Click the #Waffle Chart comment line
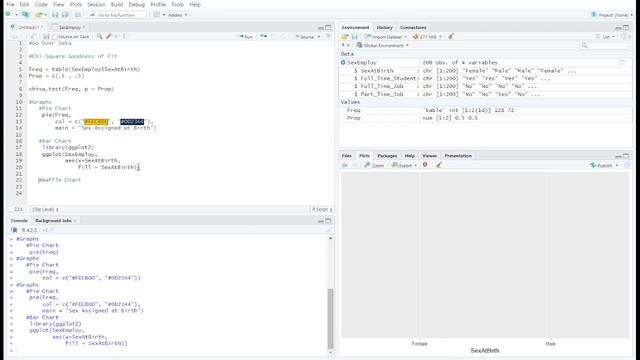Viewport: 640px width, 360px height. point(60,180)
